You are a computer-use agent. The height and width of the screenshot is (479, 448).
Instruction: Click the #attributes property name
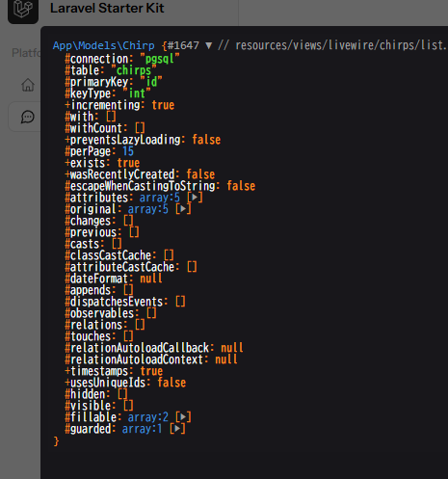point(96,198)
